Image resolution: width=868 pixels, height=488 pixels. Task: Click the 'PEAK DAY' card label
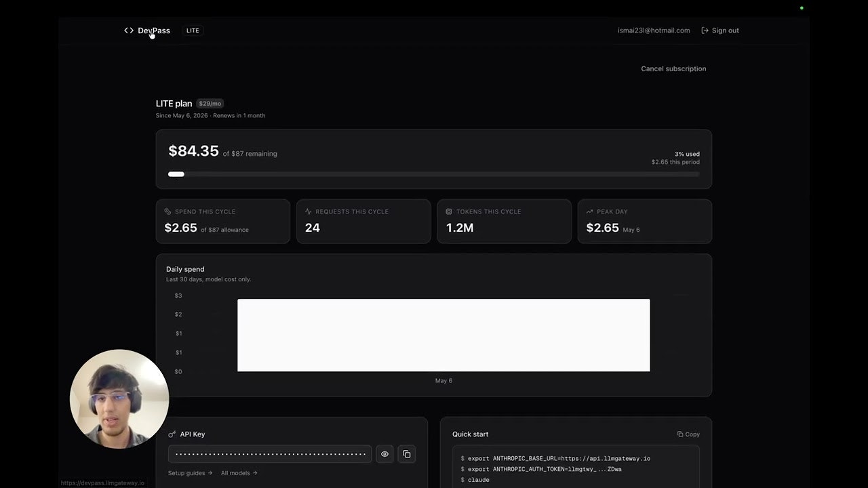coord(612,211)
